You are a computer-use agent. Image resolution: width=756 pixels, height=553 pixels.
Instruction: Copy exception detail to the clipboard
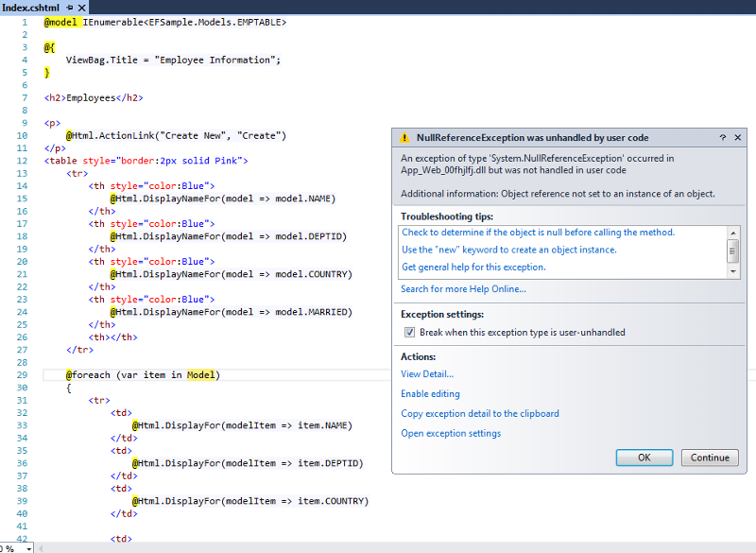[479, 413]
